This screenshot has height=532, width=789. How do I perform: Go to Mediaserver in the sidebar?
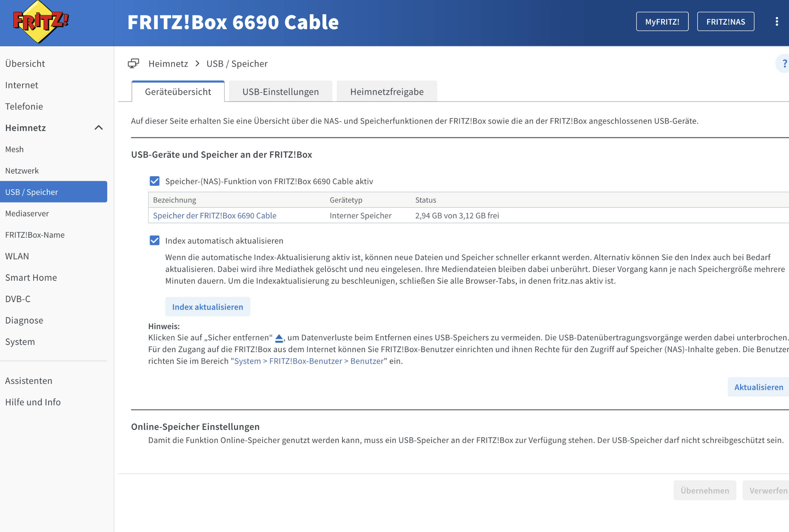coord(27,213)
